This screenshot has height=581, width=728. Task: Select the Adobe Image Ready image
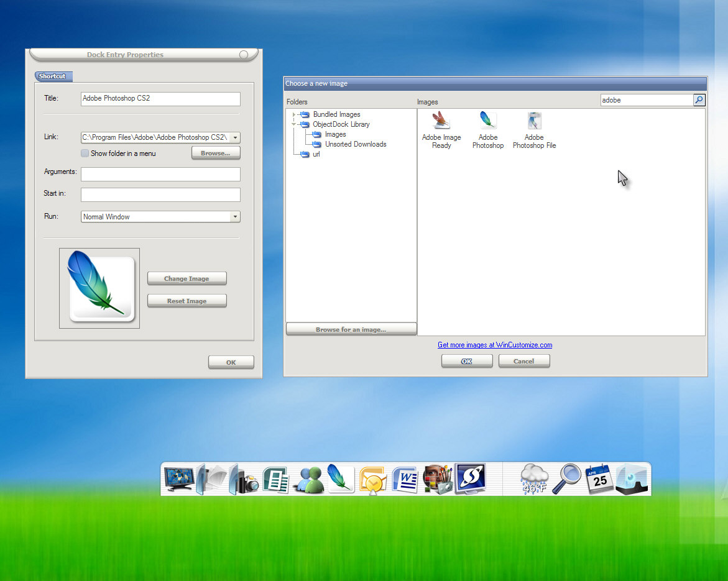pyautogui.click(x=441, y=130)
